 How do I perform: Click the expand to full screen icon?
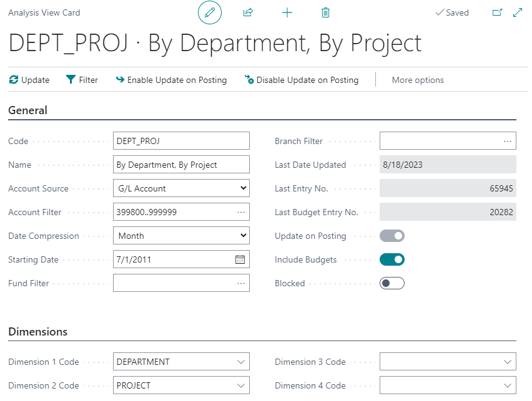click(x=517, y=12)
